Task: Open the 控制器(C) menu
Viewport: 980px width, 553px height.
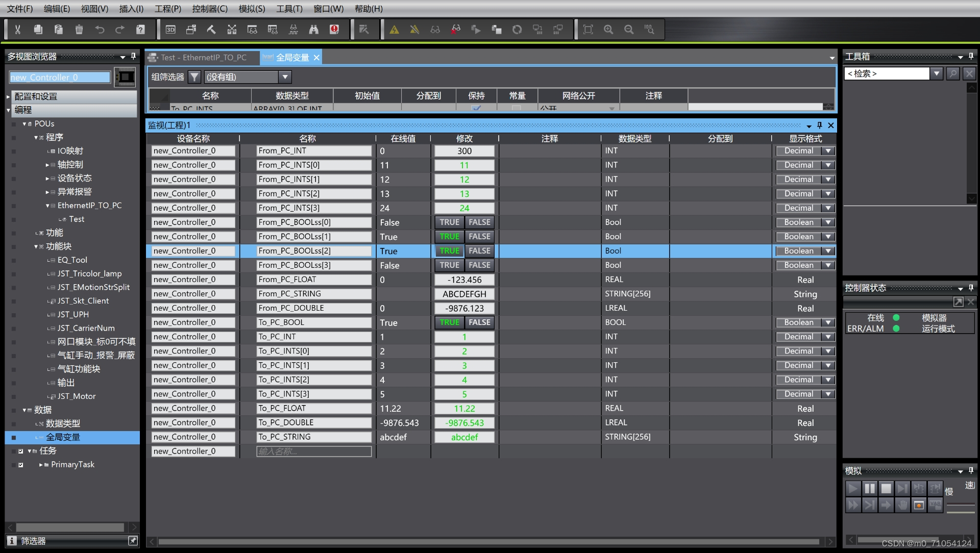Action: coord(209,9)
